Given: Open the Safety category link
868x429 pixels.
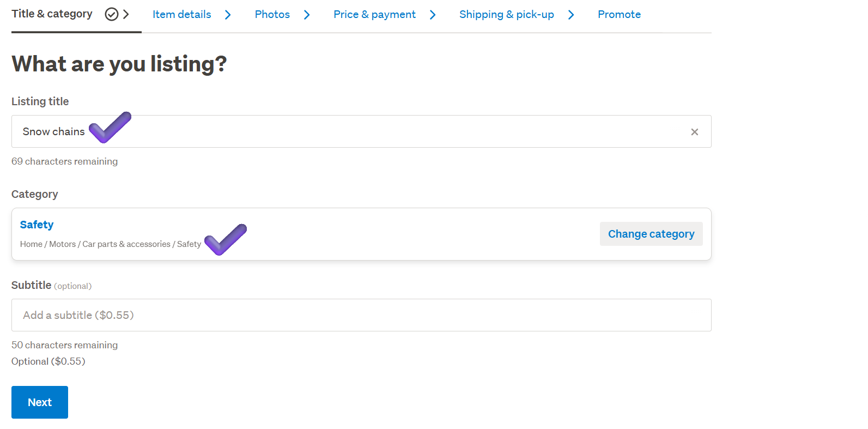Looking at the screenshot, I should pyautogui.click(x=37, y=225).
